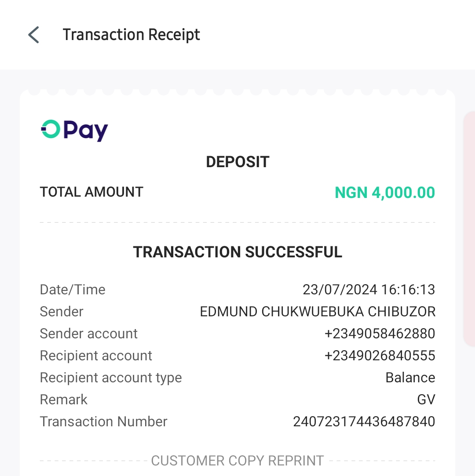Select the Date/Time label
Image resolution: width=475 pixels, height=476 pixels.
(x=73, y=289)
